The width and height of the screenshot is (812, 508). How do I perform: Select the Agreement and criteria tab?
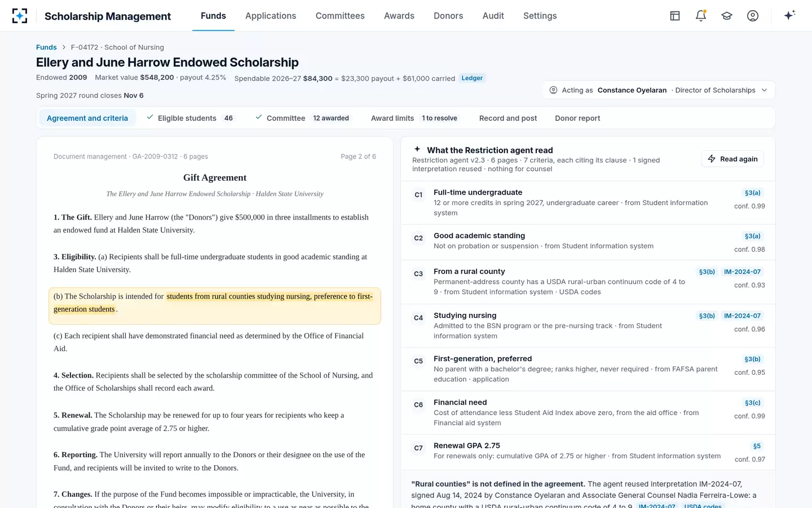pos(87,118)
